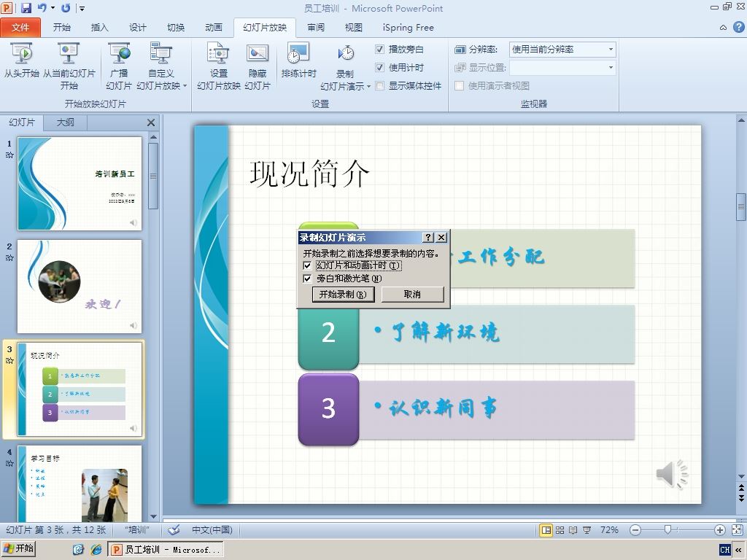
Task: Click the dialog help question button
Action: click(x=428, y=237)
